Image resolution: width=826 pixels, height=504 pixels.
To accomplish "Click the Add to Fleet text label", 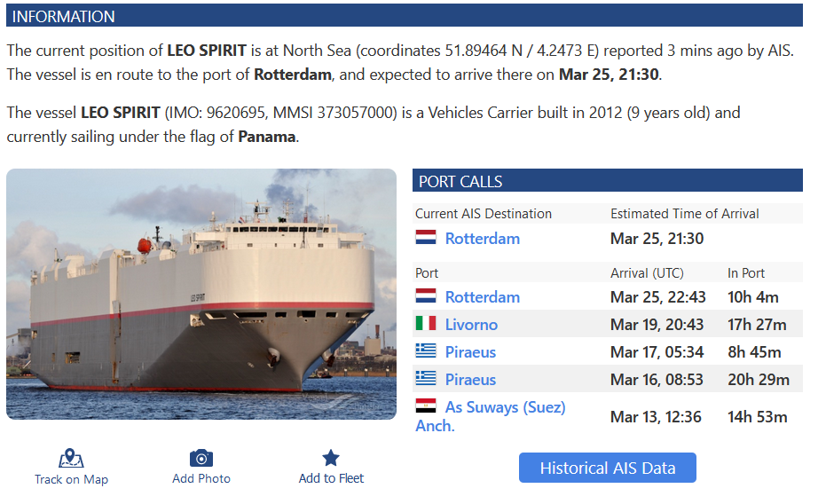I will [331, 478].
